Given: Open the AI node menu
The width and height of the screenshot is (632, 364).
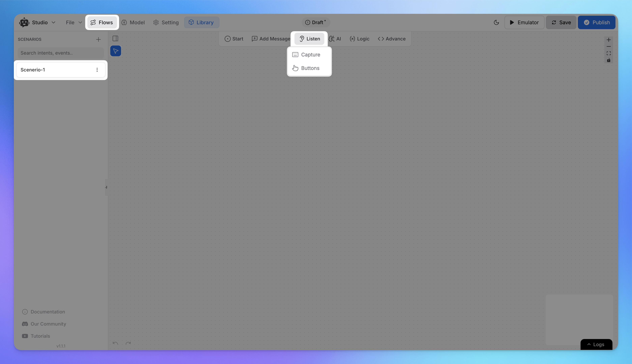Looking at the screenshot, I should pos(335,39).
